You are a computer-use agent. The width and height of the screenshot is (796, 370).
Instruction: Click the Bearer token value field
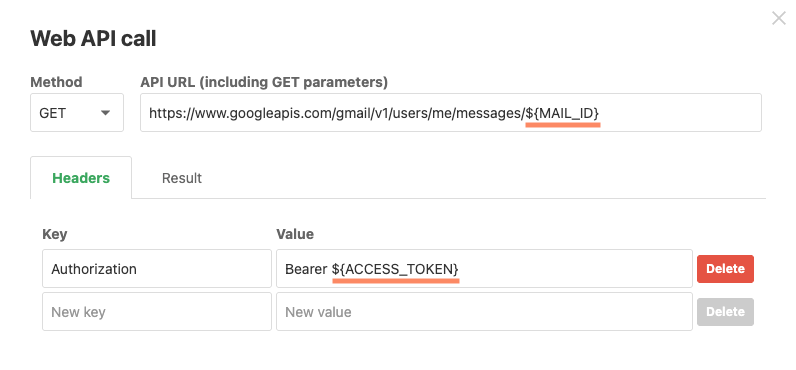[x=484, y=268]
